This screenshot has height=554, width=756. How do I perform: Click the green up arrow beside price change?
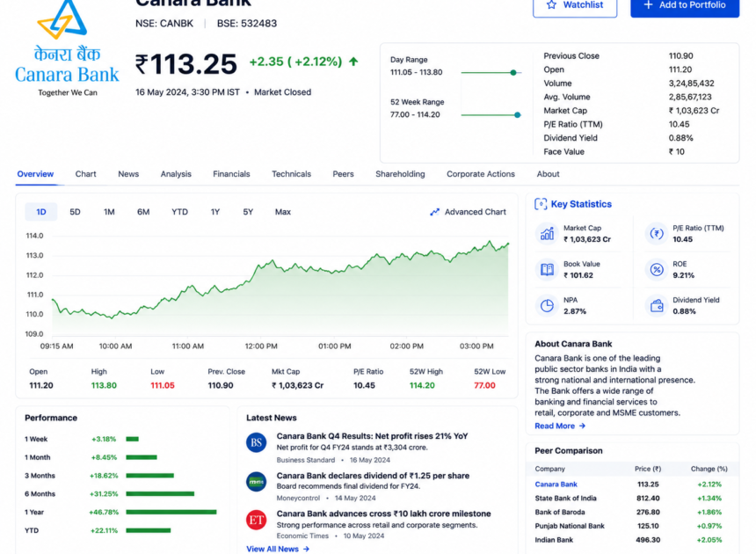click(353, 62)
